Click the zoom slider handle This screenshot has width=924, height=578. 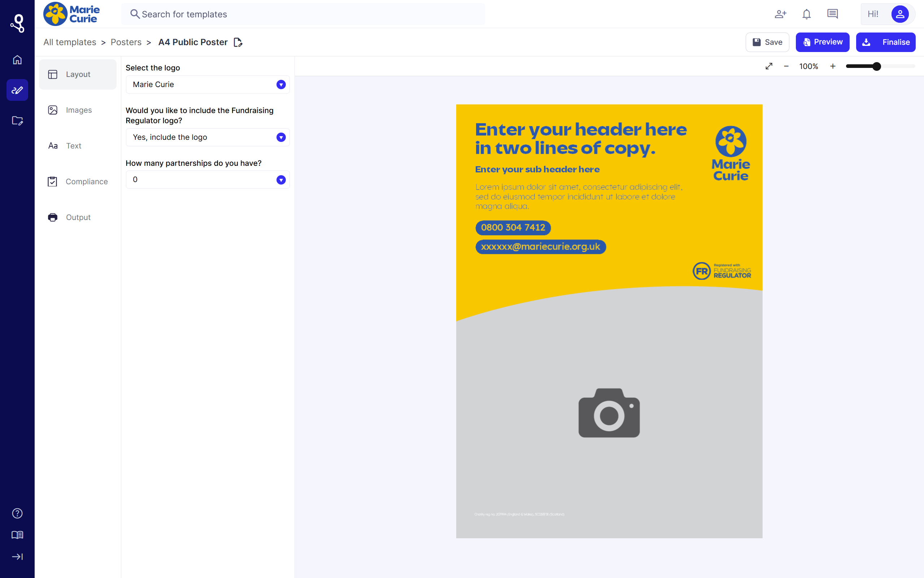point(877,66)
